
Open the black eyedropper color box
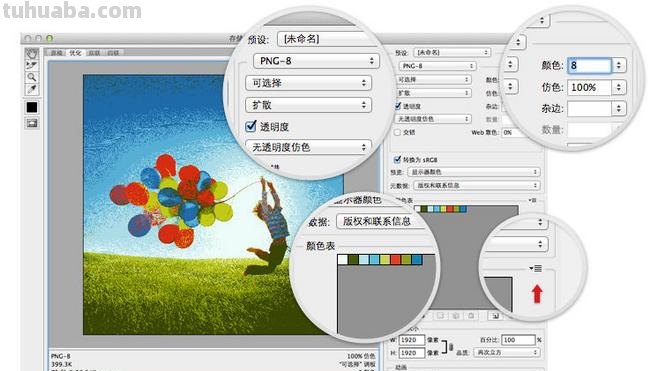pyautogui.click(x=32, y=107)
